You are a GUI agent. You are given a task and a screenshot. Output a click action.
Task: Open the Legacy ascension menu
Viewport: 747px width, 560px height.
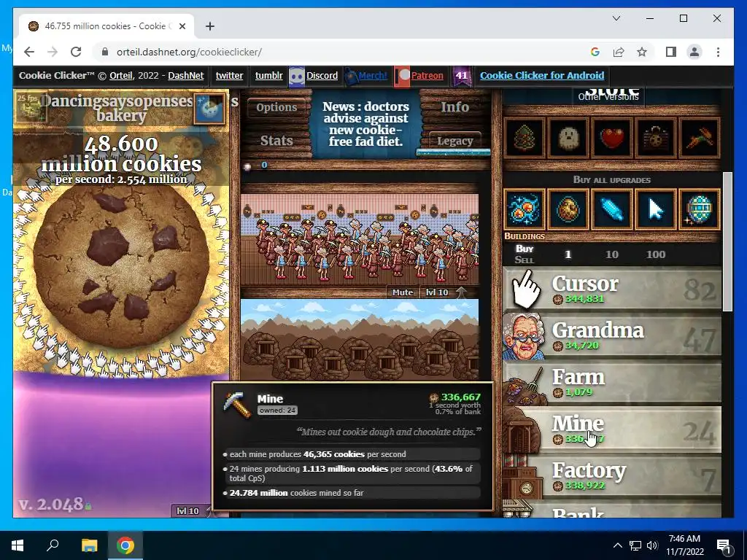point(455,141)
